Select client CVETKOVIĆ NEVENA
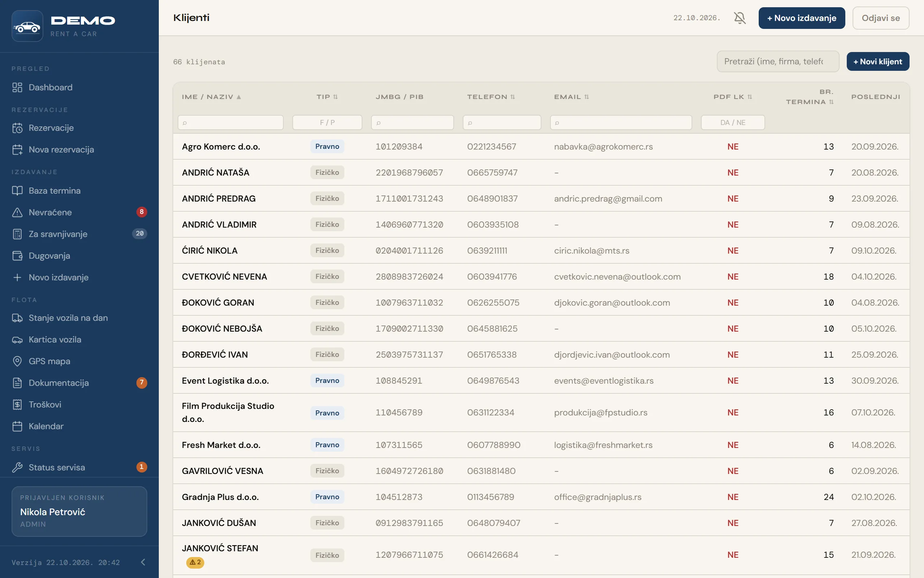 pos(224,277)
